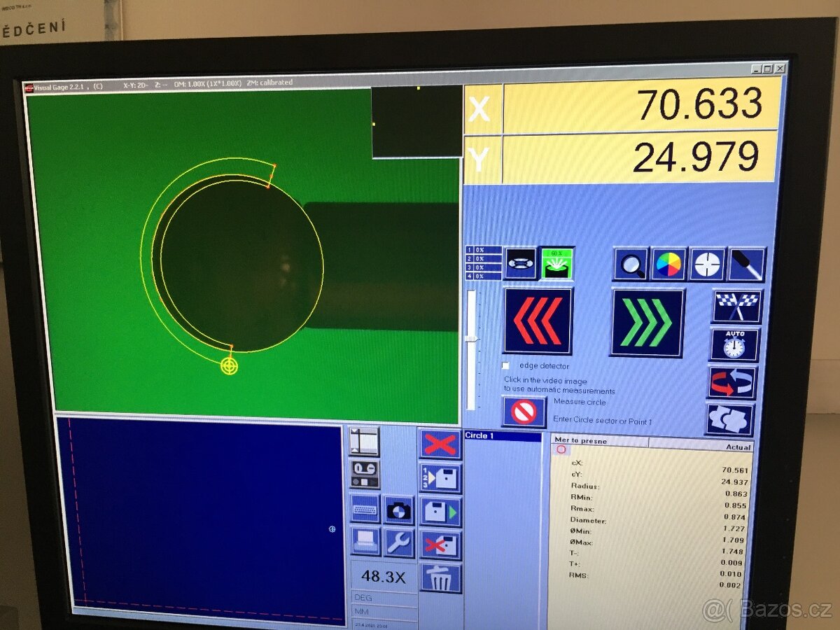Select light channel 3 at 0%
The height and width of the screenshot is (630, 840).
[x=484, y=267]
